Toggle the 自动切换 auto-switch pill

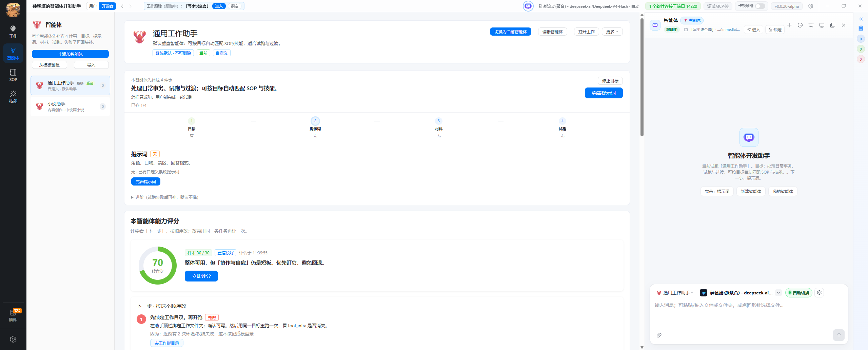click(798, 293)
